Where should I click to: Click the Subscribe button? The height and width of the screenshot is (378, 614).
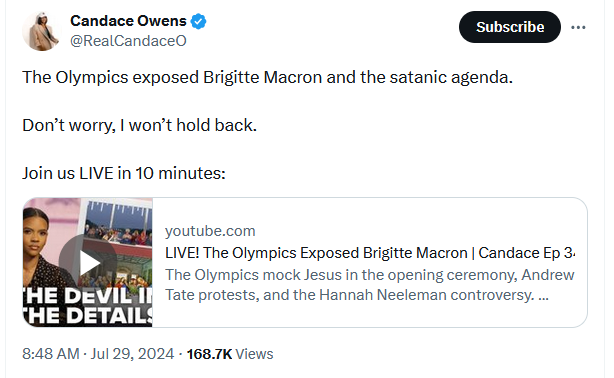510,27
